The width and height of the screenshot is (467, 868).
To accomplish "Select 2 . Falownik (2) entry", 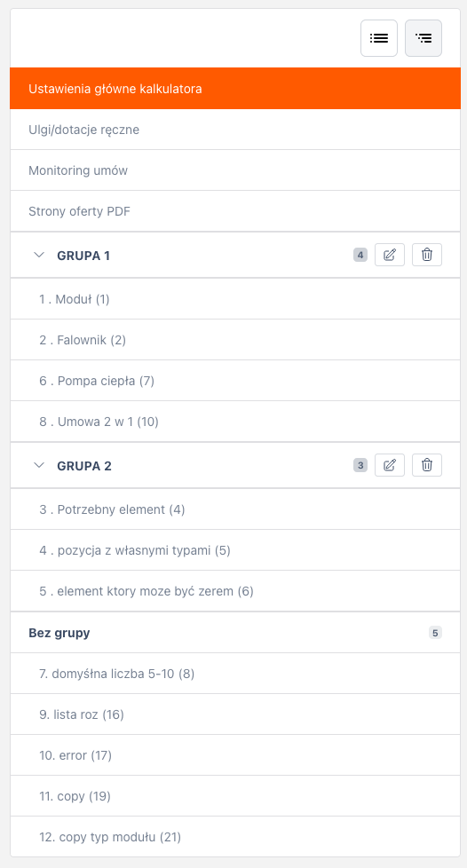I will [235, 340].
